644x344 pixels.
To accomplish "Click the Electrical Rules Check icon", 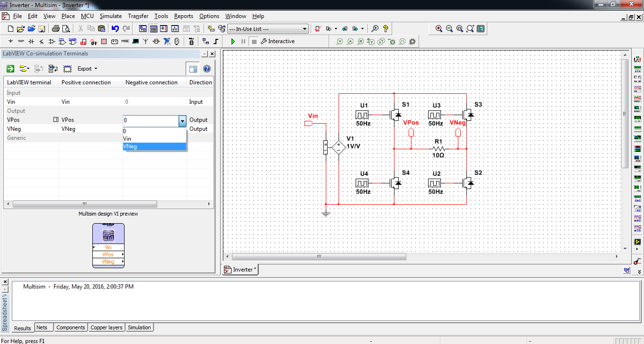I will coord(318,29).
